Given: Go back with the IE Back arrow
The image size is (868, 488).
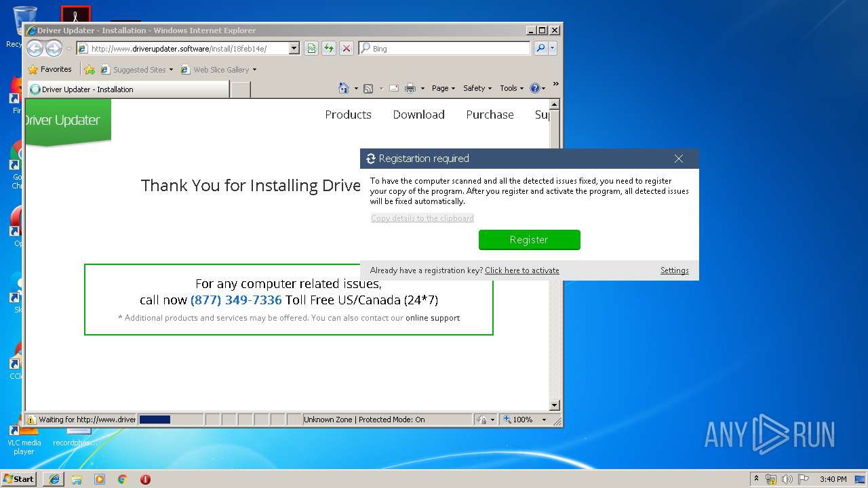Looking at the screenshot, I should pyautogui.click(x=35, y=48).
